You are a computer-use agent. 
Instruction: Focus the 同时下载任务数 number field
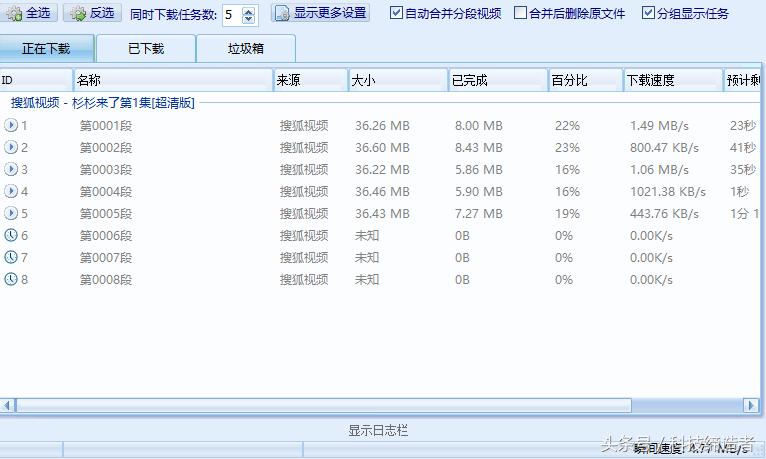click(232, 15)
